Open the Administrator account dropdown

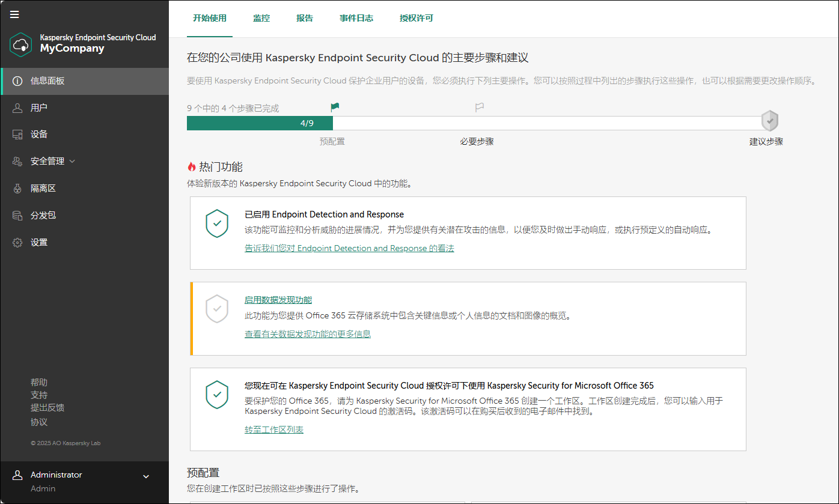(145, 476)
